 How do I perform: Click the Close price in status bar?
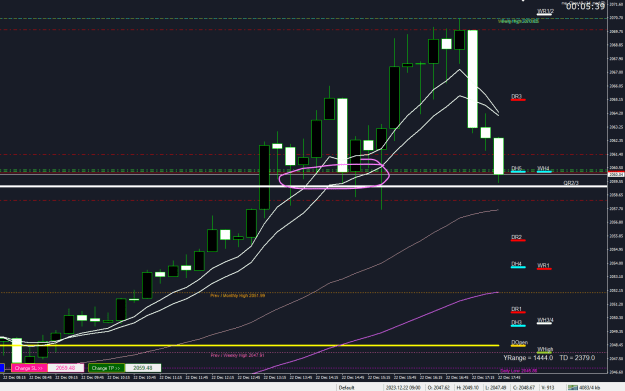tap(523, 387)
